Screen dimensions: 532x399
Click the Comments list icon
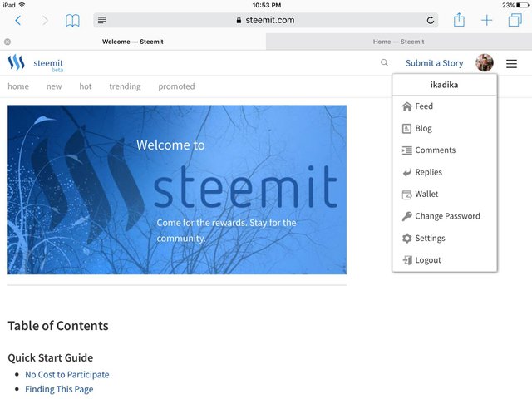pyautogui.click(x=406, y=150)
